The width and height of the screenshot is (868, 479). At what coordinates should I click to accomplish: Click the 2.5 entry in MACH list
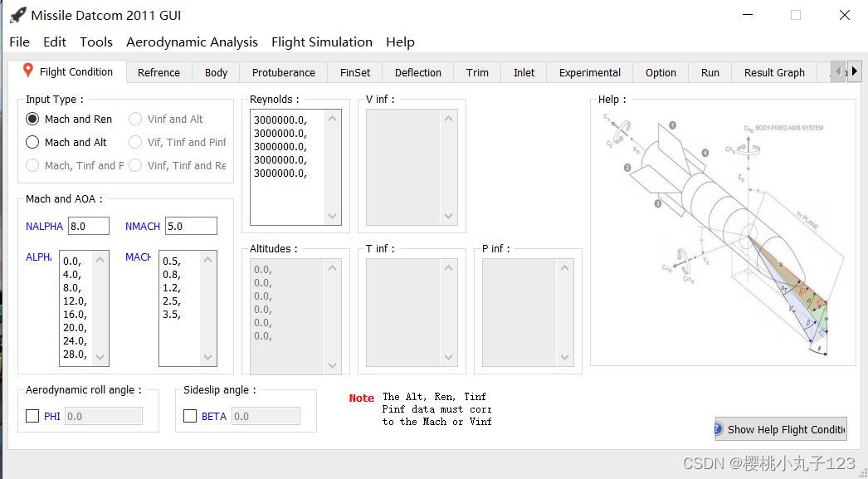pos(171,301)
